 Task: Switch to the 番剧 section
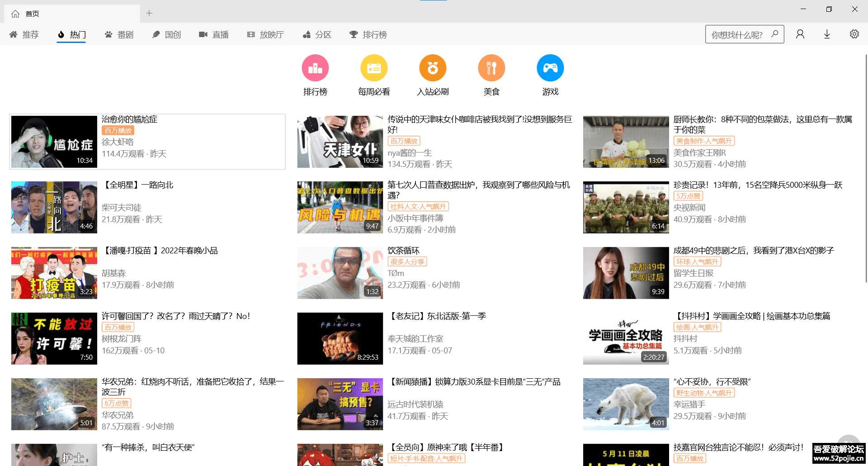pyautogui.click(x=119, y=34)
